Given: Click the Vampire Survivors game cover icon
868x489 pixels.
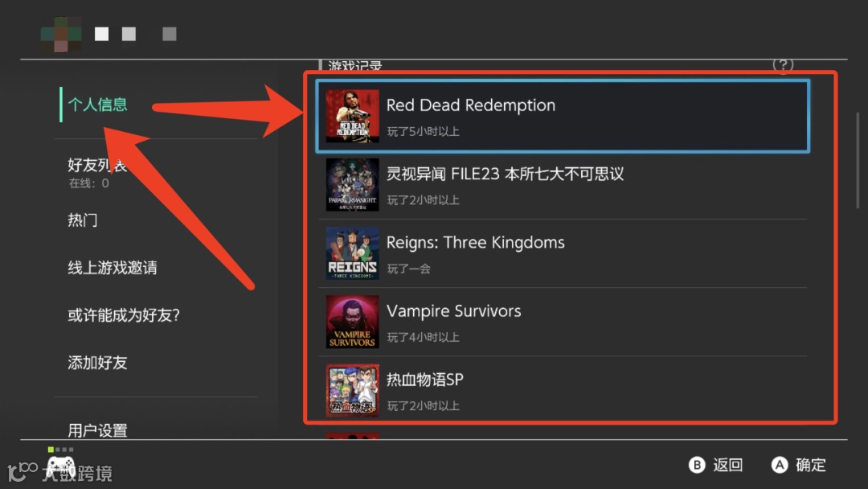Looking at the screenshot, I should coord(353,322).
